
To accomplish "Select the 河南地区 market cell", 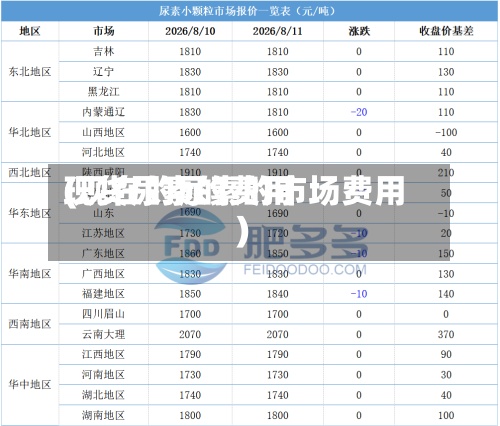I will click(x=104, y=375).
